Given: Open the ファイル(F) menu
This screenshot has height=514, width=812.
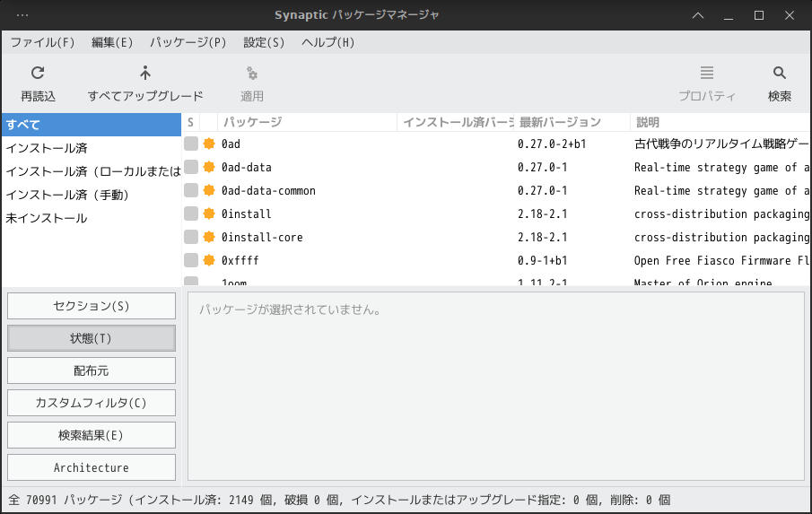Looking at the screenshot, I should 42,42.
